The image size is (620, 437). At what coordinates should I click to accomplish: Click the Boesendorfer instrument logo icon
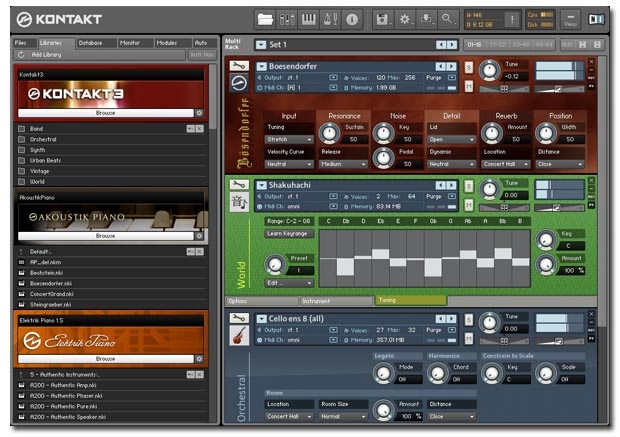(239, 83)
